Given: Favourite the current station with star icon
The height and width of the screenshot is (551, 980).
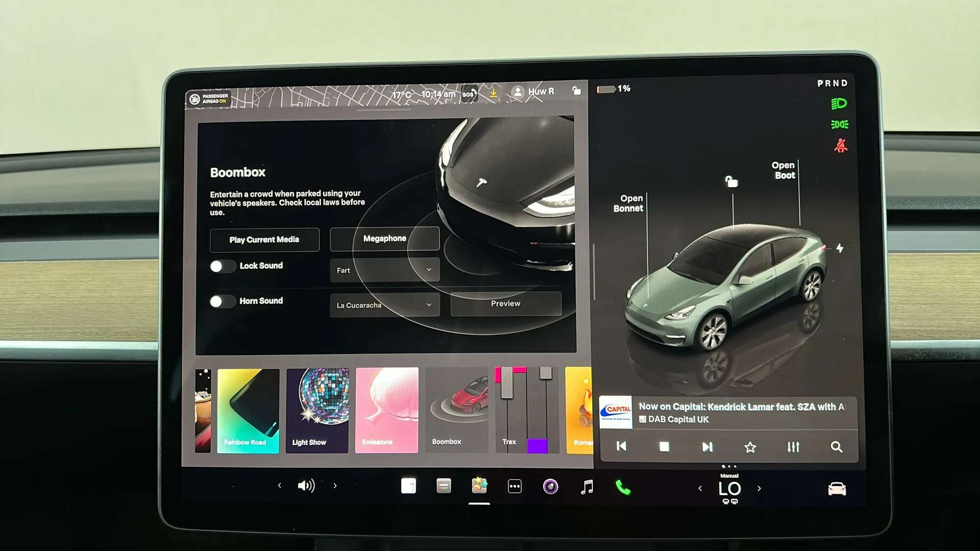Looking at the screenshot, I should [750, 447].
